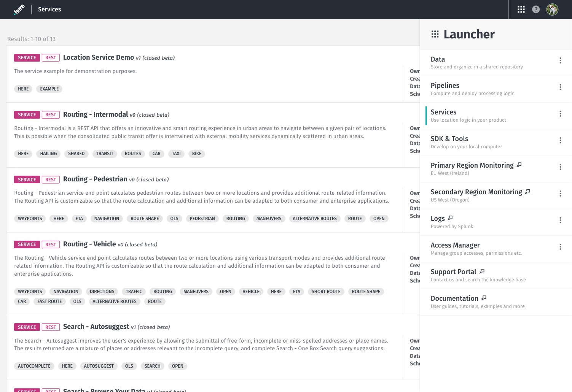
Task: Click SEARCH tag on Search - Autosuggest
Action: click(153, 366)
